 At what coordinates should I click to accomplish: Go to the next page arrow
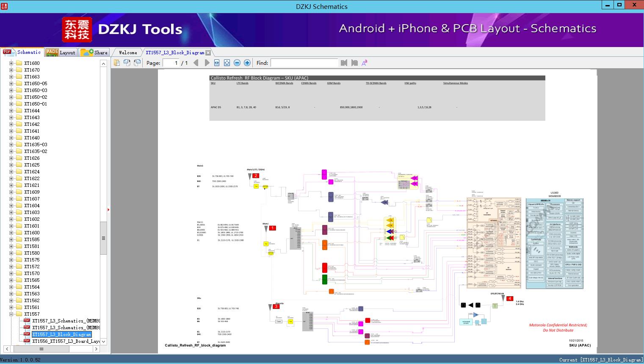pyautogui.click(x=207, y=63)
